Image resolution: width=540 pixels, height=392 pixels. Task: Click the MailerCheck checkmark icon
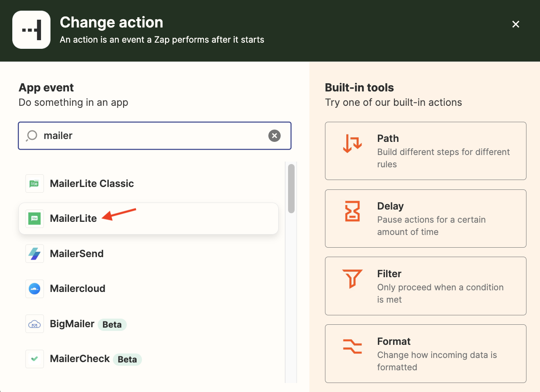pos(34,359)
